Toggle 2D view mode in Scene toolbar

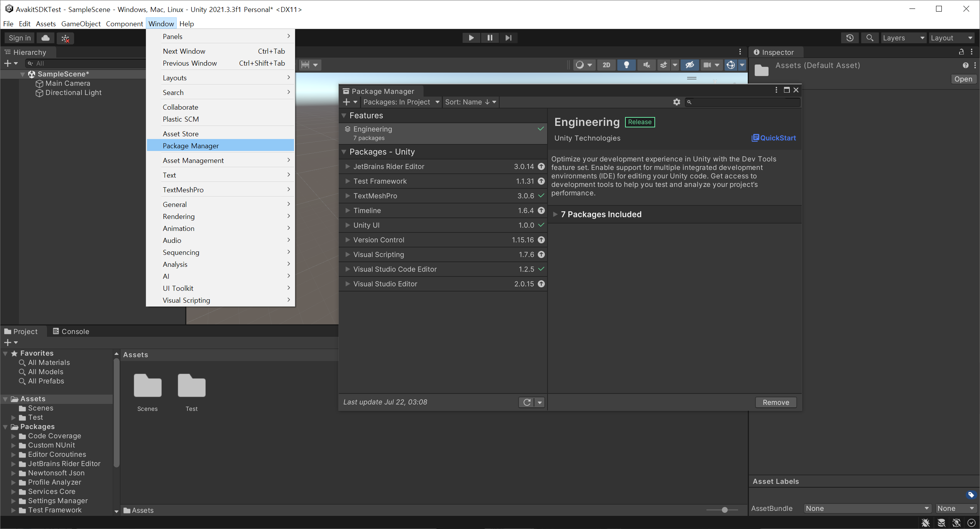pos(606,65)
